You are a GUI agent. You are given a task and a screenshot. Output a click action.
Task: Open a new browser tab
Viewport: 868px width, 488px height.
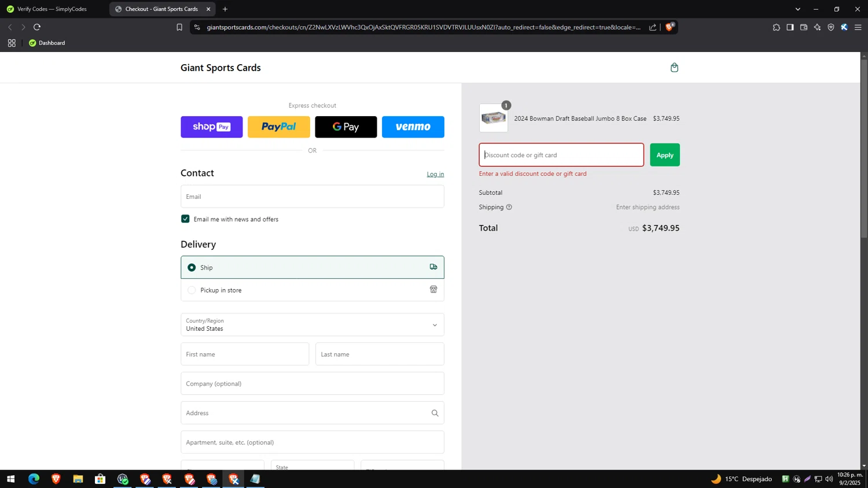pos(225,9)
